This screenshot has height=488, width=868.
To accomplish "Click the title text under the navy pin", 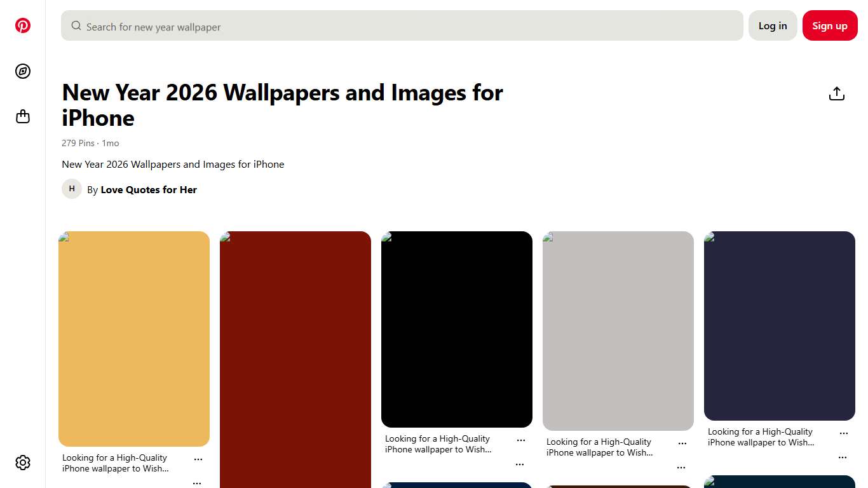I will click(x=761, y=437).
